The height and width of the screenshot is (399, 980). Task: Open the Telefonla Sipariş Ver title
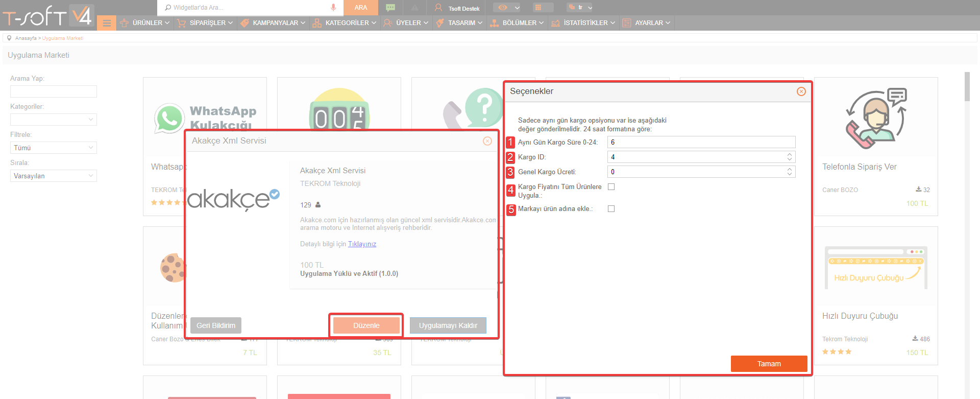pos(860,167)
